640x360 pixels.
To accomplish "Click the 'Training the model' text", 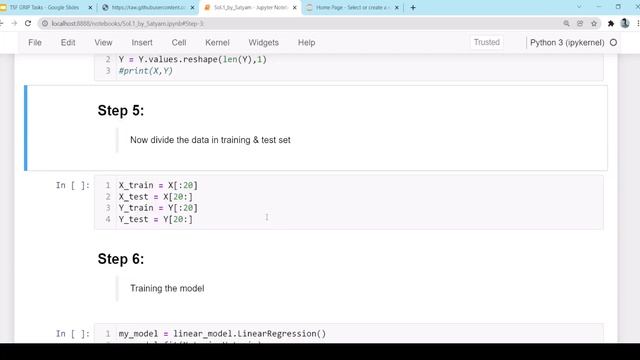I will [x=167, y=289].
